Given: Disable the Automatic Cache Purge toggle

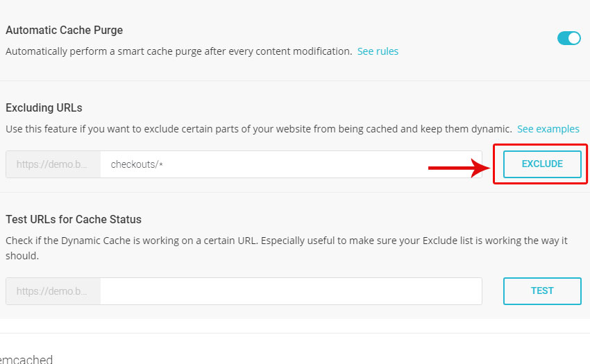Looking at the screenshot, I should (569, 38).
